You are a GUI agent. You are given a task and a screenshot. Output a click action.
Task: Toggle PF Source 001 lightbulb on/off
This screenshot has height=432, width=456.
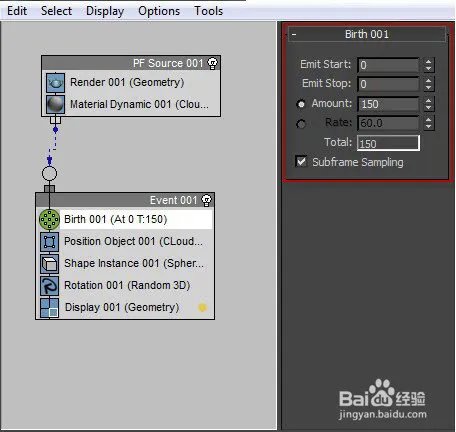point(213,63)
